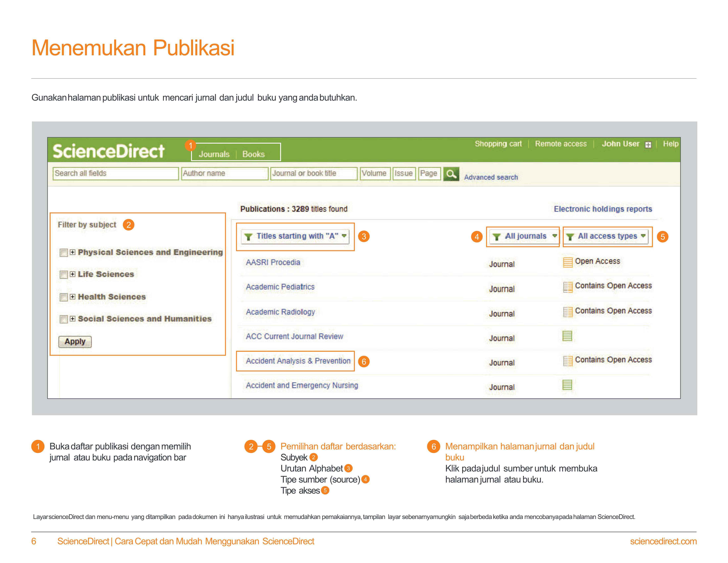Expand the Social Sciences and Humanities tree
This screenshot has width=728, height=563.
click(x=72, y=319)
